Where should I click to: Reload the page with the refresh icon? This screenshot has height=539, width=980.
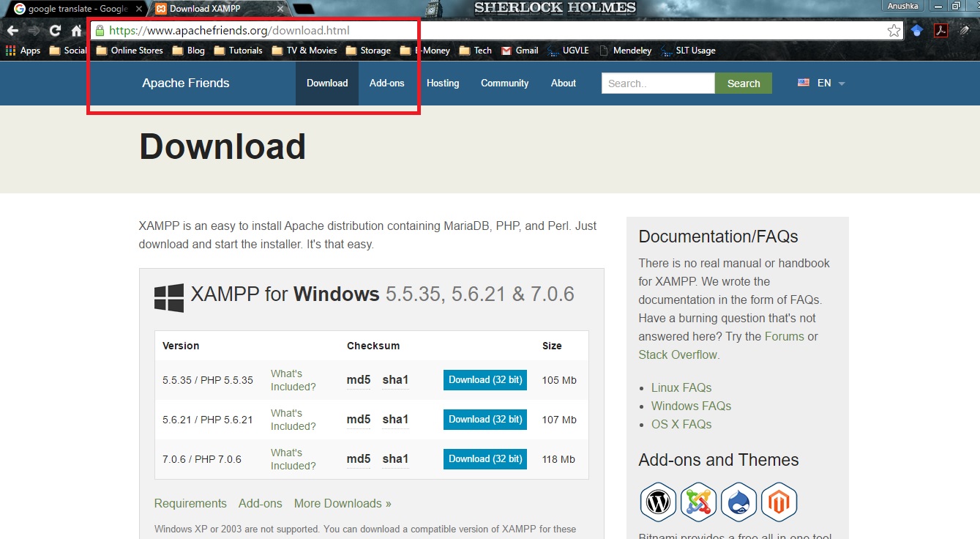55,30
